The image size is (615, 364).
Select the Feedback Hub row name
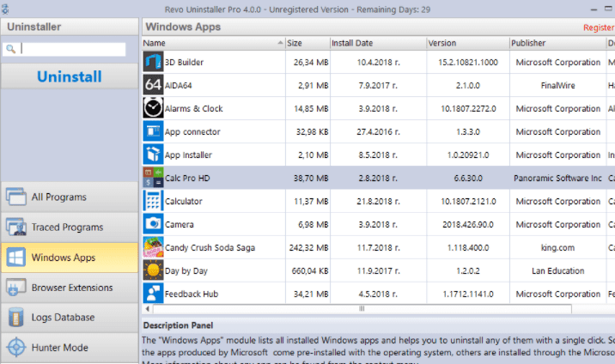[192, 294]
